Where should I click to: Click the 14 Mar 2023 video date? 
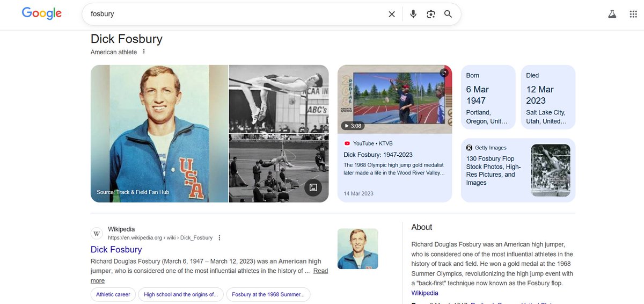[358, 193]
